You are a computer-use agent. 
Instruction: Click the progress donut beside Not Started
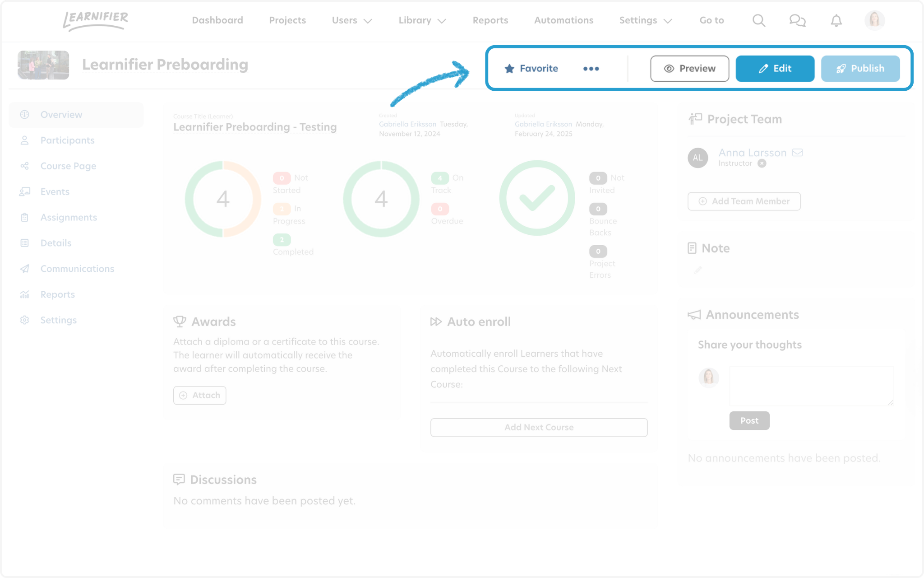[223, 199]
